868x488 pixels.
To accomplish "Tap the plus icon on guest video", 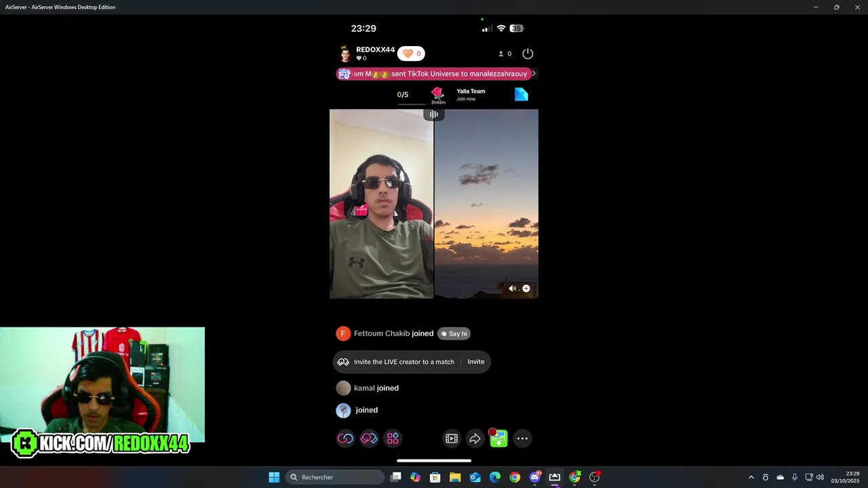I will click(526, 288).
